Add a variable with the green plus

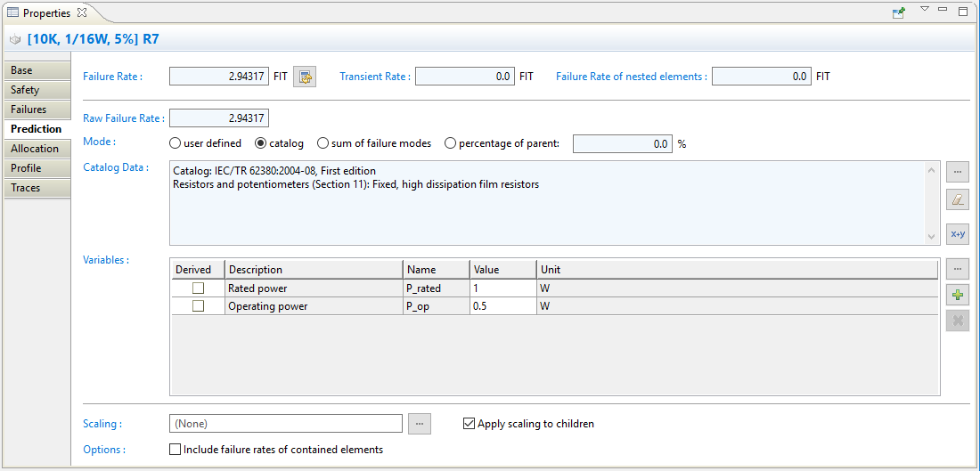coord(957,296)
